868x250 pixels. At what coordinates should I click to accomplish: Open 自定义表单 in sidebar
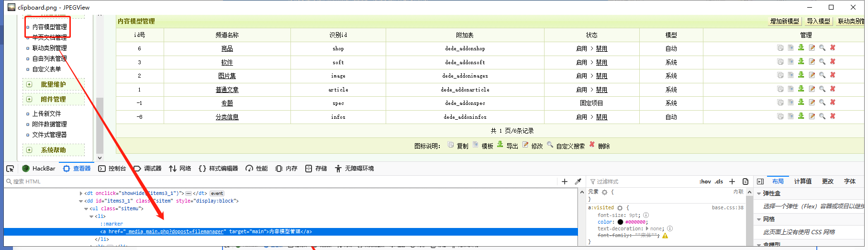[x=46, y=69]
